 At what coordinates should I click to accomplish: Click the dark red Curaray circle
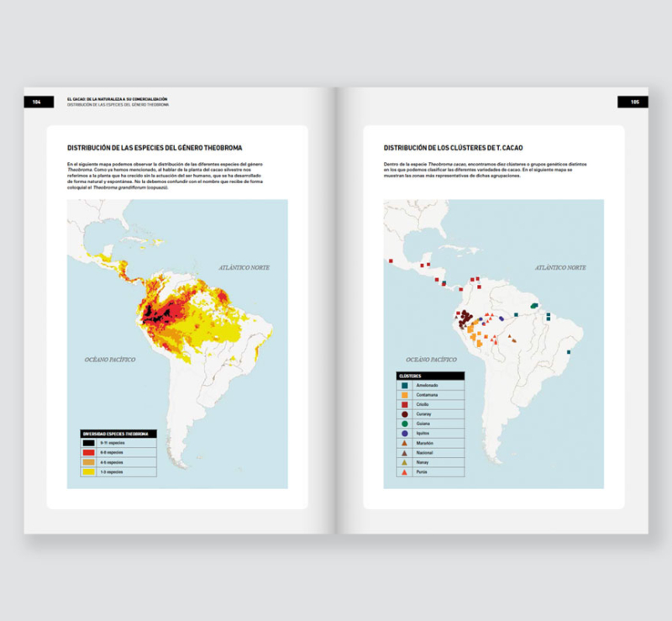pos(405,413)
